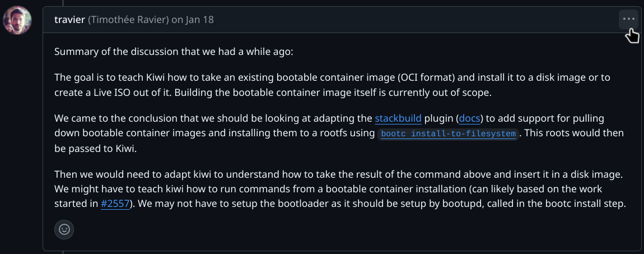Click the name "(Timothée Ravier)" in header
644x254 pixels.
point(128,20)
